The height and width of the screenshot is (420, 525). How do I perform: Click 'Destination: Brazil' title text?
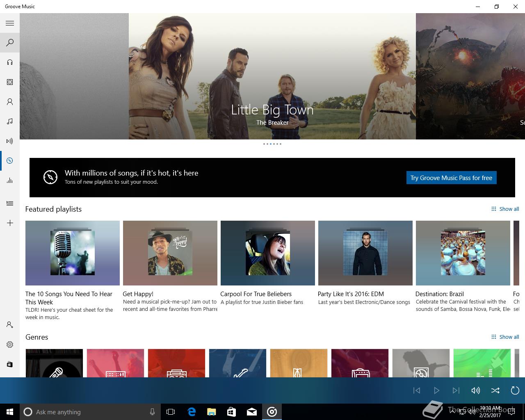click(x=440, y=294)
